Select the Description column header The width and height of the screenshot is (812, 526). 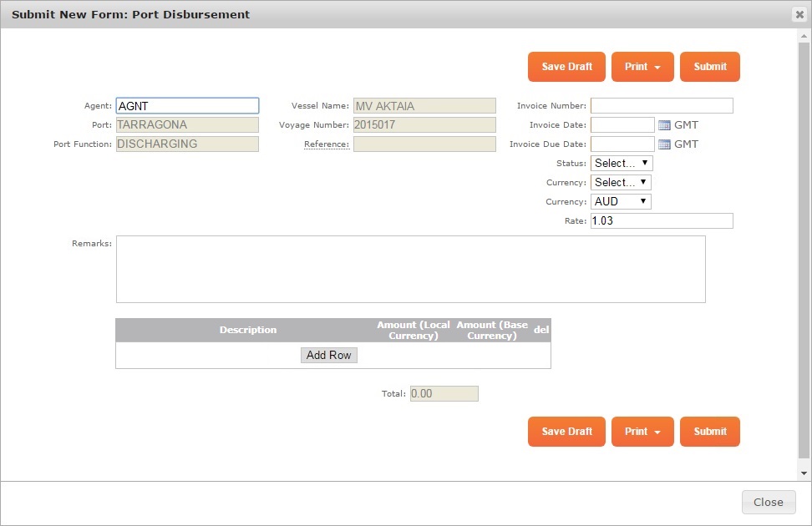(247, 330)
